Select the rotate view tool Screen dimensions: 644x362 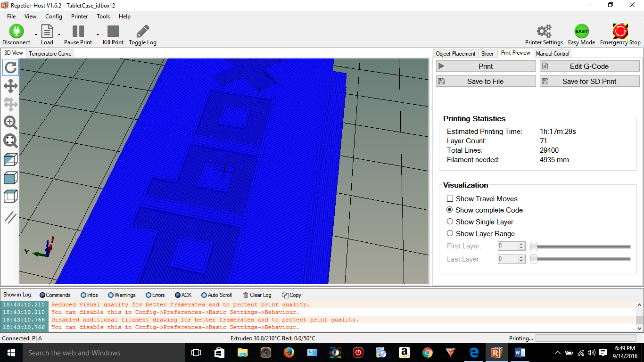[x=10, y=68]
